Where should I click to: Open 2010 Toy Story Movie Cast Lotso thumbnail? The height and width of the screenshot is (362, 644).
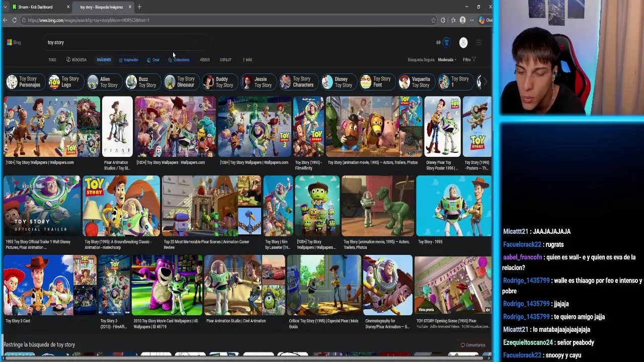167,285
